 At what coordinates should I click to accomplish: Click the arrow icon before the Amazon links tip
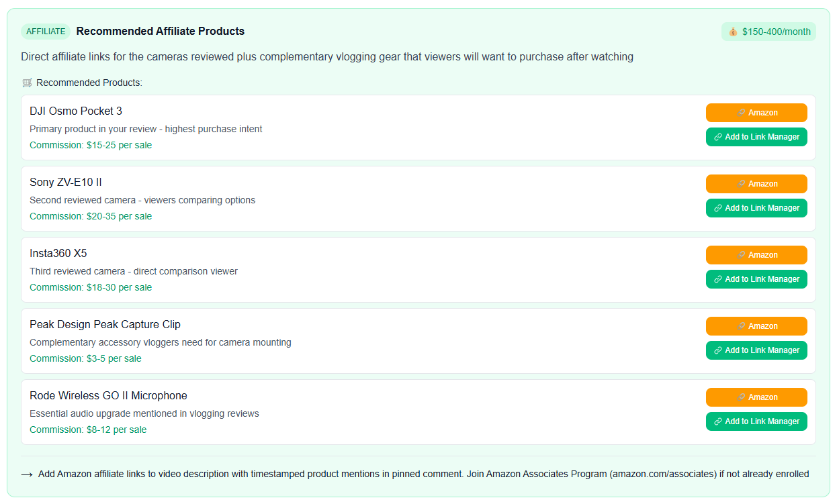coord(27,474)
